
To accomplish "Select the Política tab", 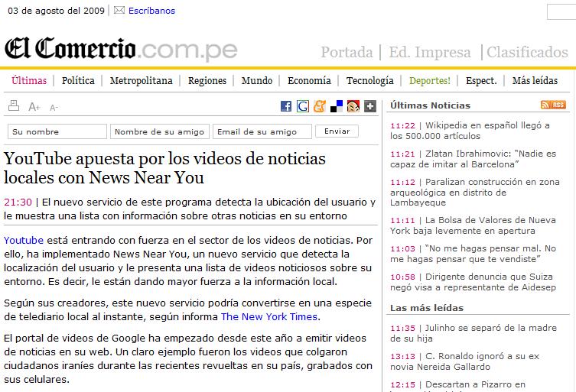I will [x=78, y=80].
